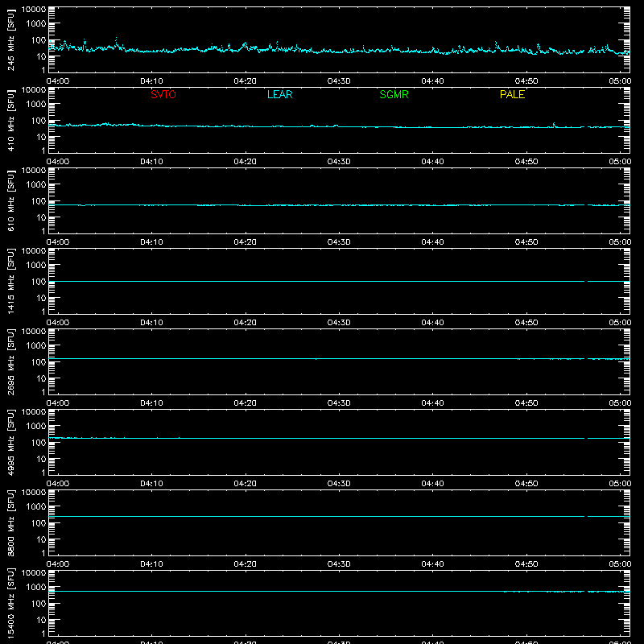
Task: Select the 410 MHz [SFU] axis title
Action: click(x=11, y=120)
